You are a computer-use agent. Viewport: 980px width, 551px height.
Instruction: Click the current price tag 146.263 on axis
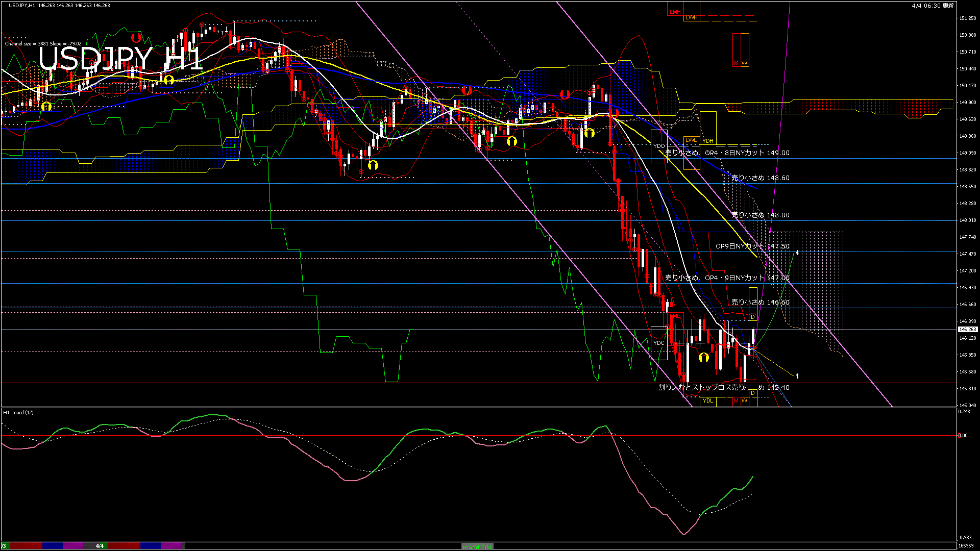(967, 330)
